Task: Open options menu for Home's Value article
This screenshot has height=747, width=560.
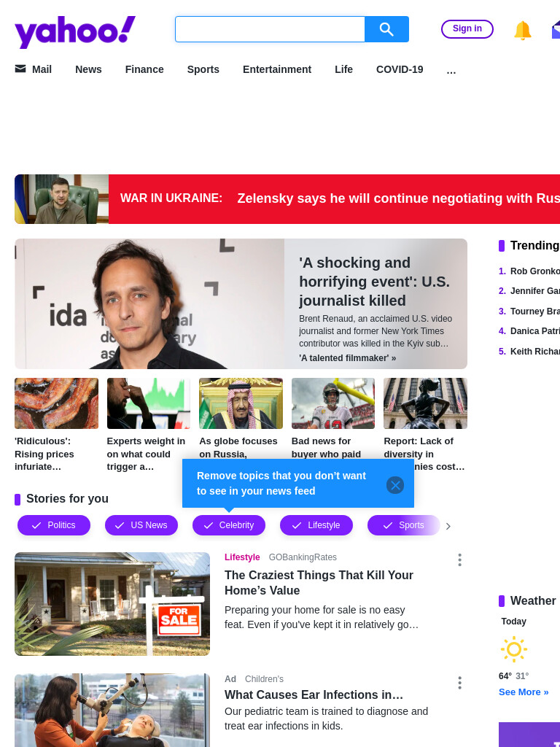Action: (x=459, y=560)
